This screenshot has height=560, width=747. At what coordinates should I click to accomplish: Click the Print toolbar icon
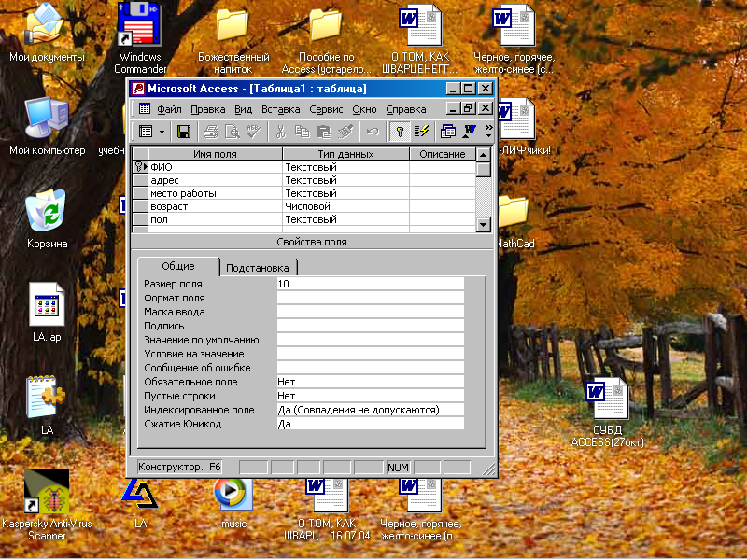point(211,132)
